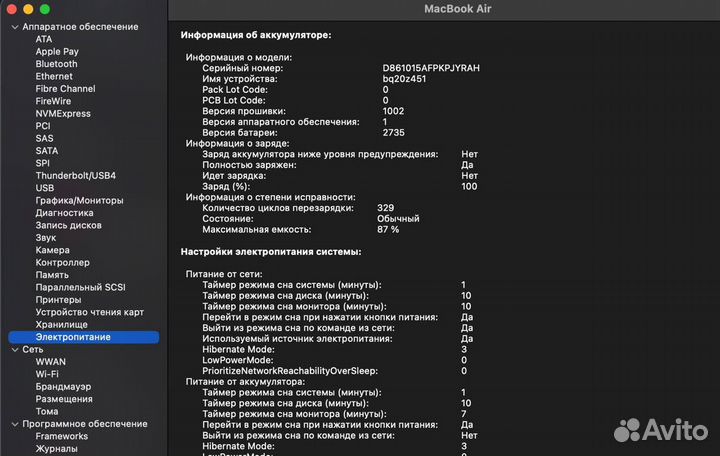Open Тома under Сеть
This screenshot has width=720, height=456.
(x=47, y=411)
